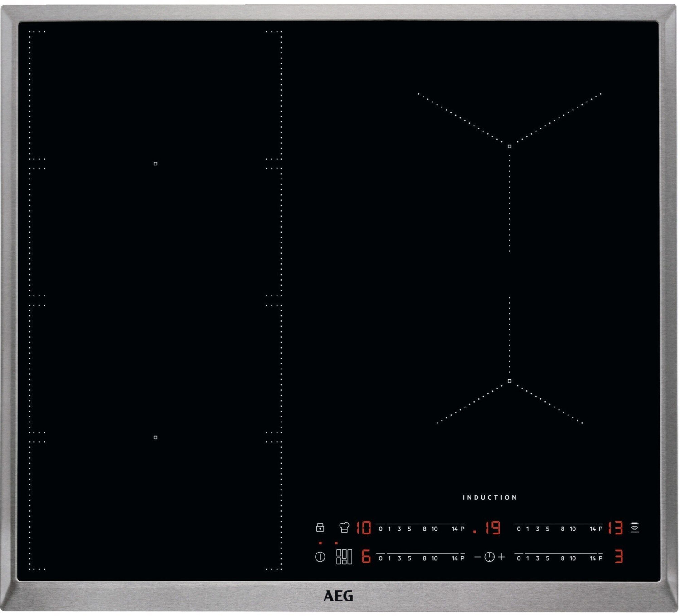680x616 pixels.
Task: Toggle the child lock padlock icon
Action: (320, 527)
